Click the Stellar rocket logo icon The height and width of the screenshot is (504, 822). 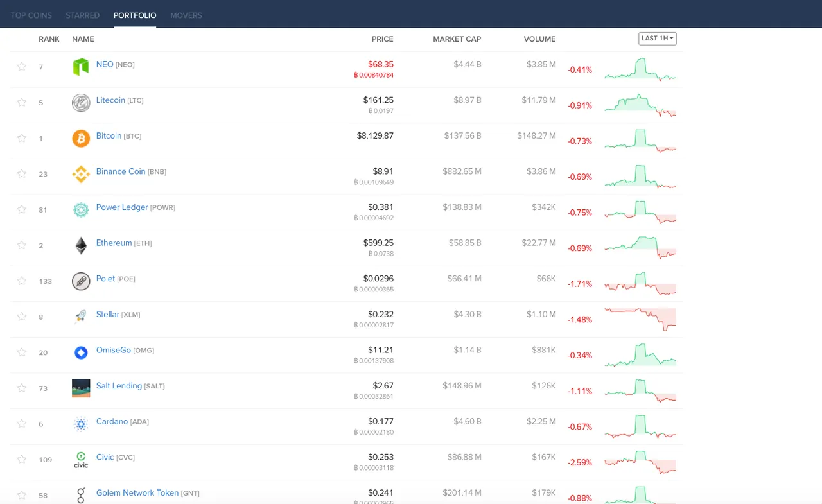(81, 317)
